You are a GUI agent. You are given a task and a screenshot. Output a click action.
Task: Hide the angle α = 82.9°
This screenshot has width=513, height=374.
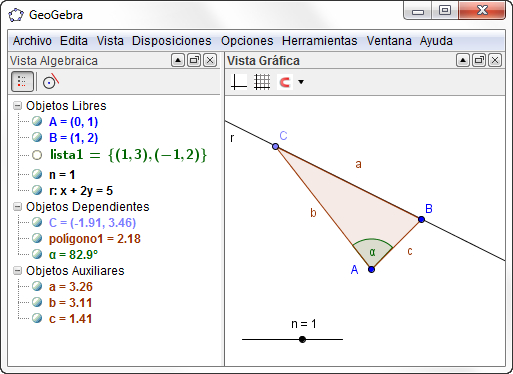coord(37,254)
